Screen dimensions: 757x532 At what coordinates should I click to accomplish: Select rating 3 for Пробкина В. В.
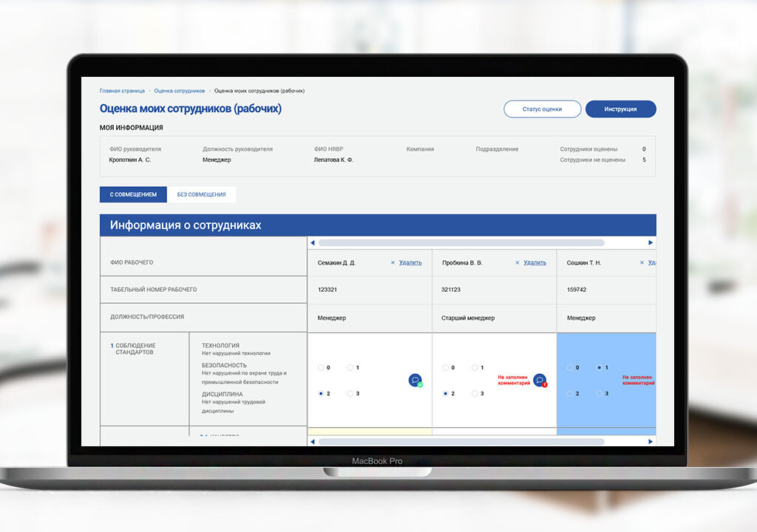(x=475, y=393)
